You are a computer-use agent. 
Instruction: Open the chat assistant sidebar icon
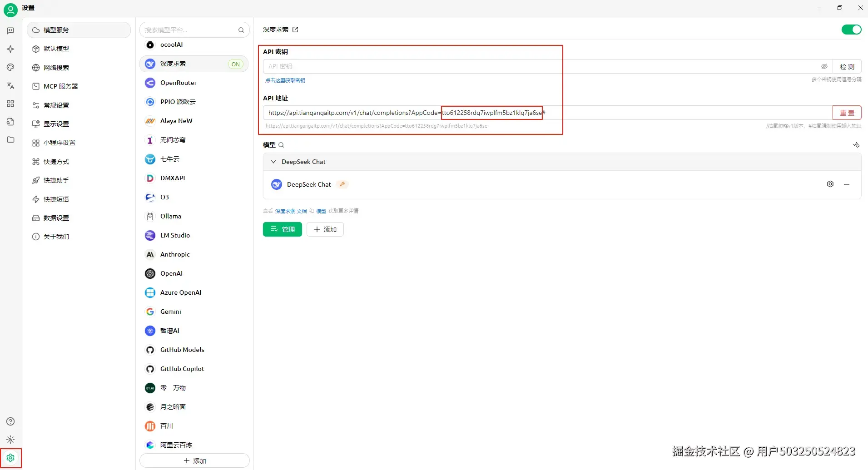[x=10, y=31]
